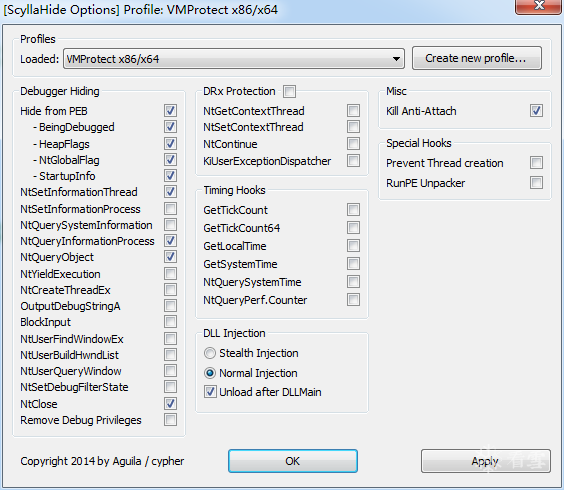Enable NtUserBuildHwndList checkbox

tap(170, 354)
